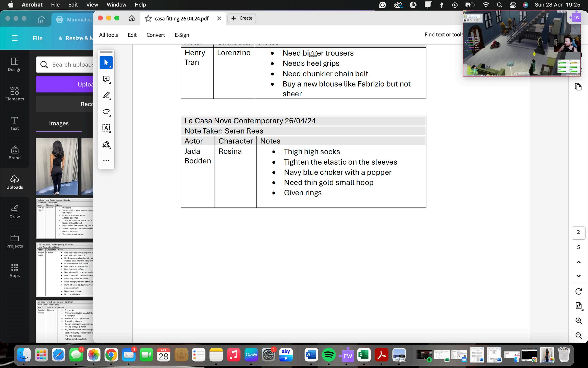Click the add comment tool icon
The height and width of the screenshot is (368, 588).
pos(106,79)
